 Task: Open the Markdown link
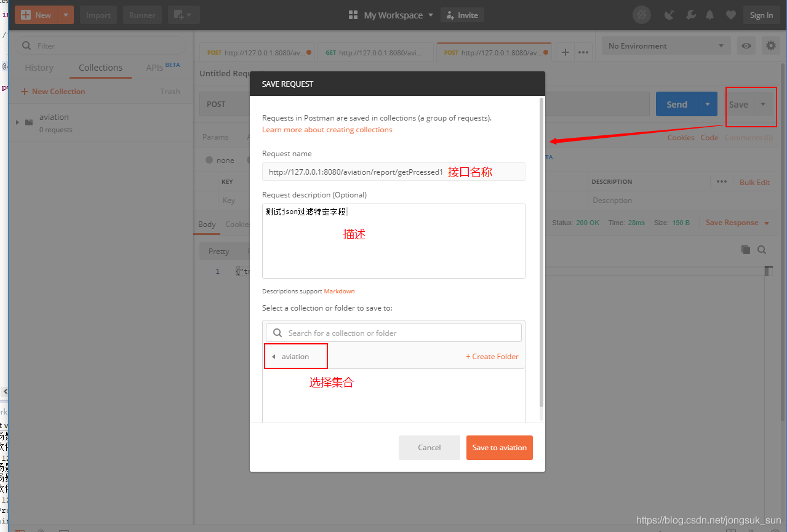coord(339,292)
